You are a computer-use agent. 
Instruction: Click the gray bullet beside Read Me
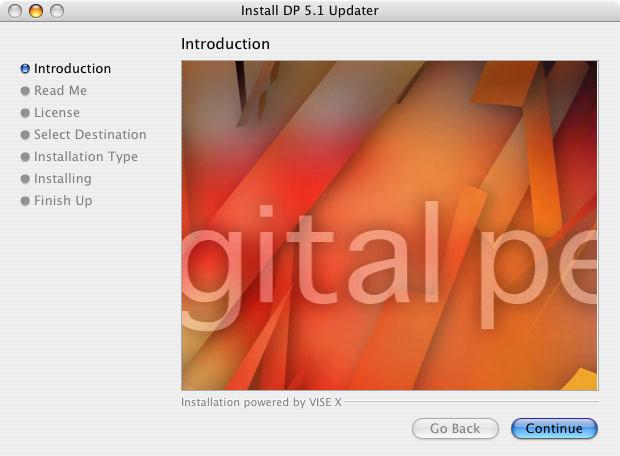(x=25, y=91)
